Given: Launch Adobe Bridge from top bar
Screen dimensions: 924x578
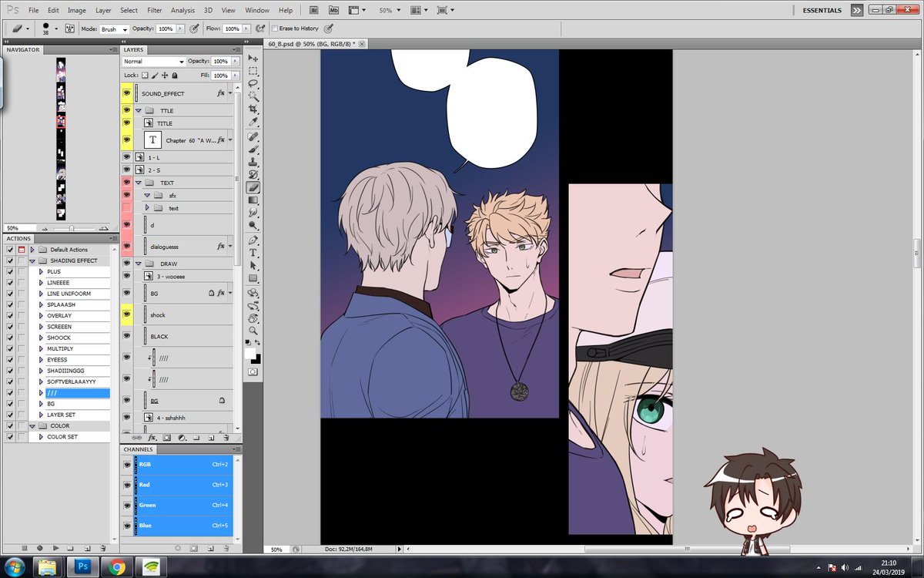Looking at the screenshot, I should 314,10.
